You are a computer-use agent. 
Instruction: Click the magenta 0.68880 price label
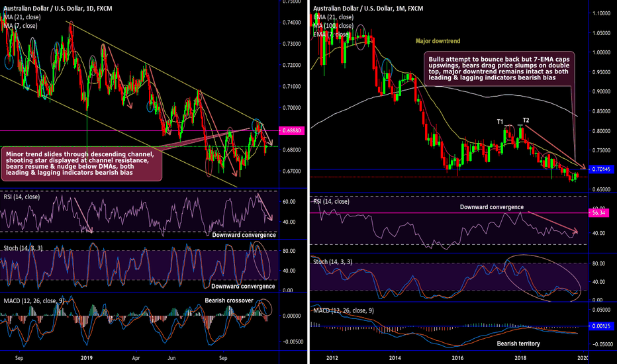tap(292, 130)
